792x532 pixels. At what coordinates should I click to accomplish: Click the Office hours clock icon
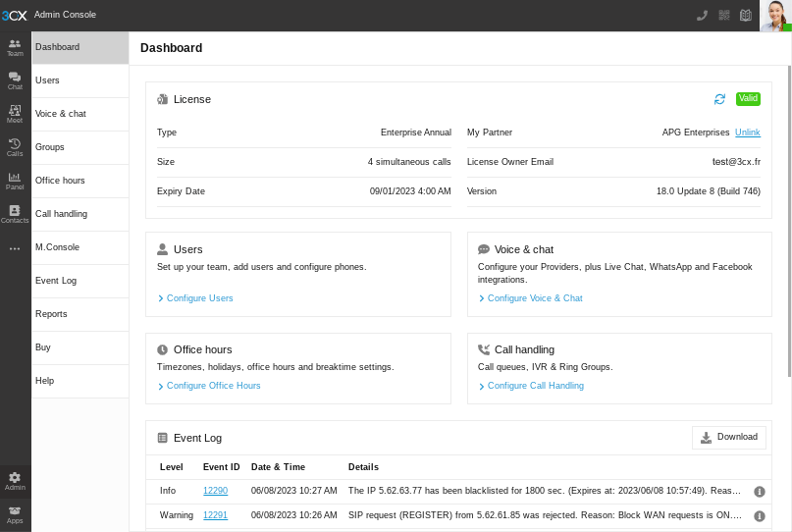[162, 349]
